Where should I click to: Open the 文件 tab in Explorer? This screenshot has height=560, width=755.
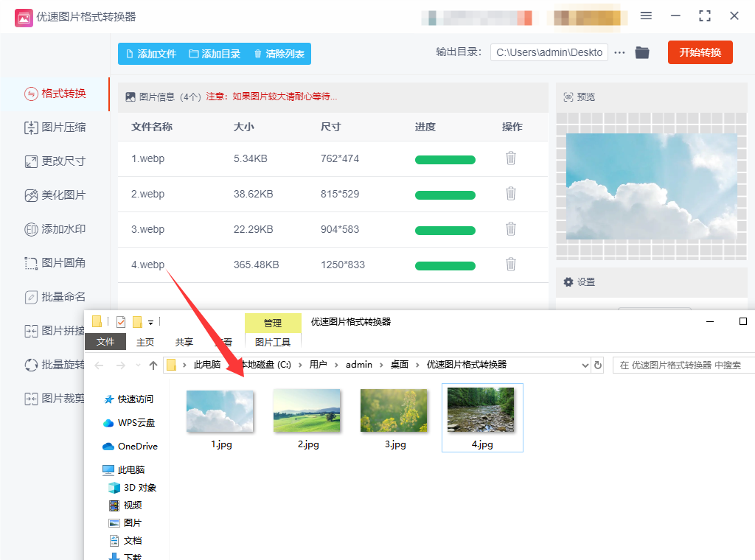pyautogui.click(x=105, y=342)
